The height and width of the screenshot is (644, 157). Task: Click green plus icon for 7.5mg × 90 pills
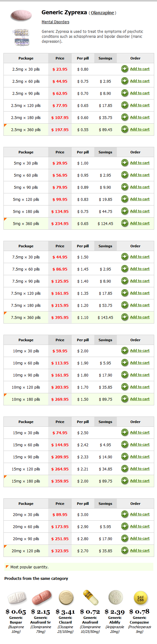click(125, 281)
